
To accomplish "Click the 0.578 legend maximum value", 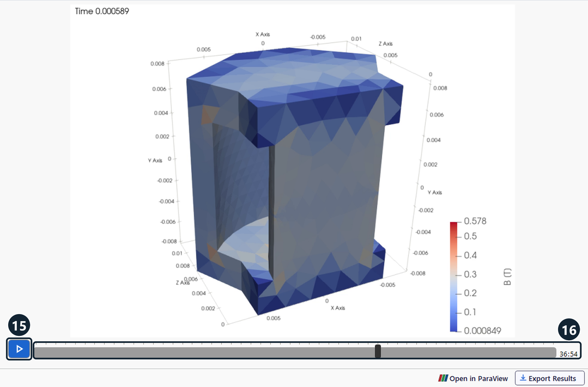I will (475, 221).
